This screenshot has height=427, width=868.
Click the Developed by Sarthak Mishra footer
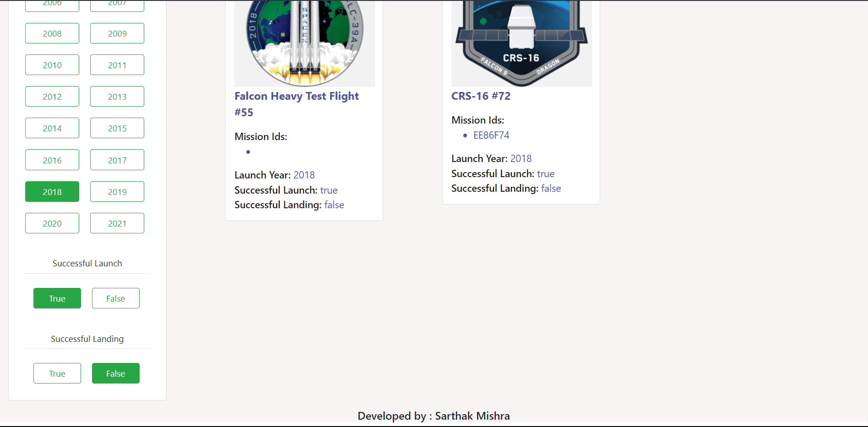click(434, 416)
